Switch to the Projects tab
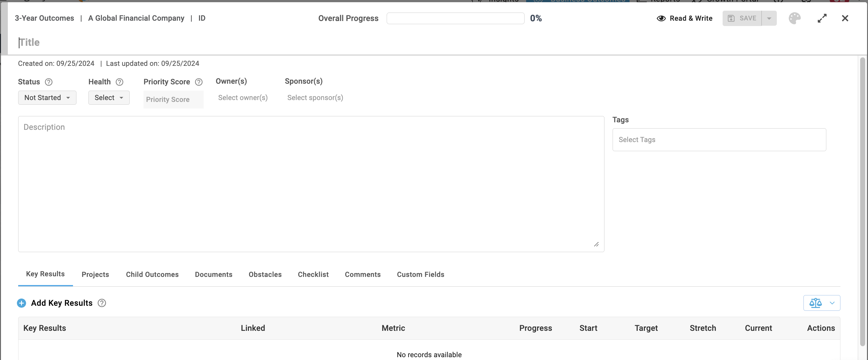Viewport: 868px width, 360px height. coord(95,274)
